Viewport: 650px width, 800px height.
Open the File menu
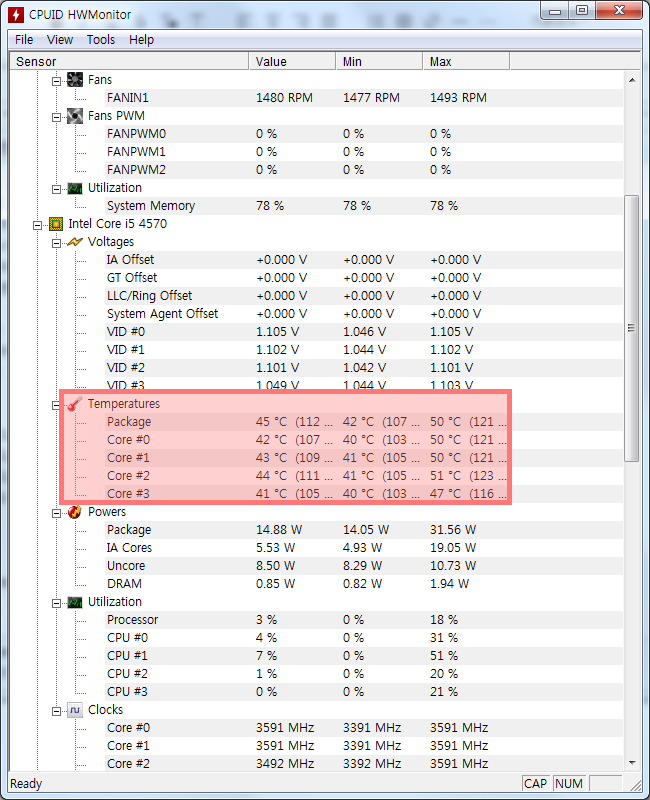[24, 40]
